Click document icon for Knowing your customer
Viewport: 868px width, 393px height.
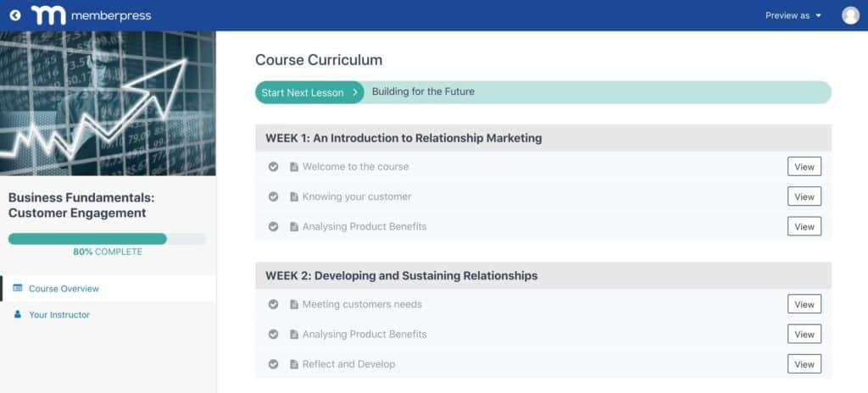pyautogui.click(x=294, y=196)
